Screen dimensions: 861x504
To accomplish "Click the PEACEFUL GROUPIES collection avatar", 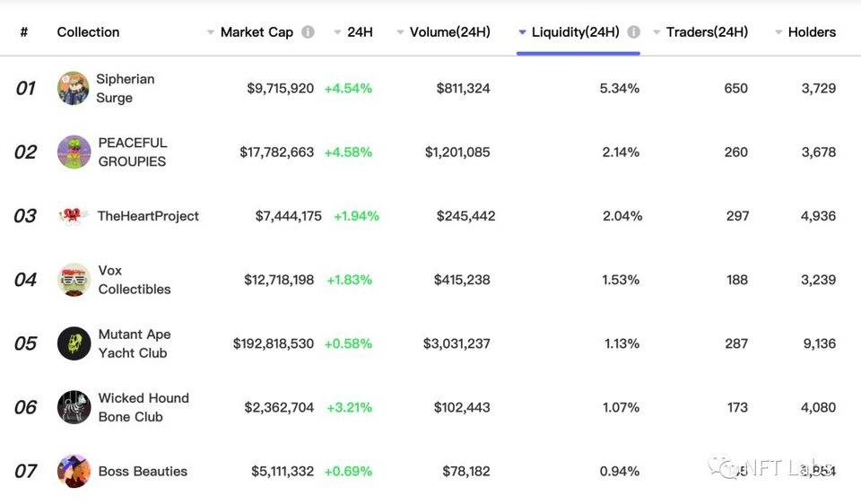I will pyautogui.click(x=74, y=152).
